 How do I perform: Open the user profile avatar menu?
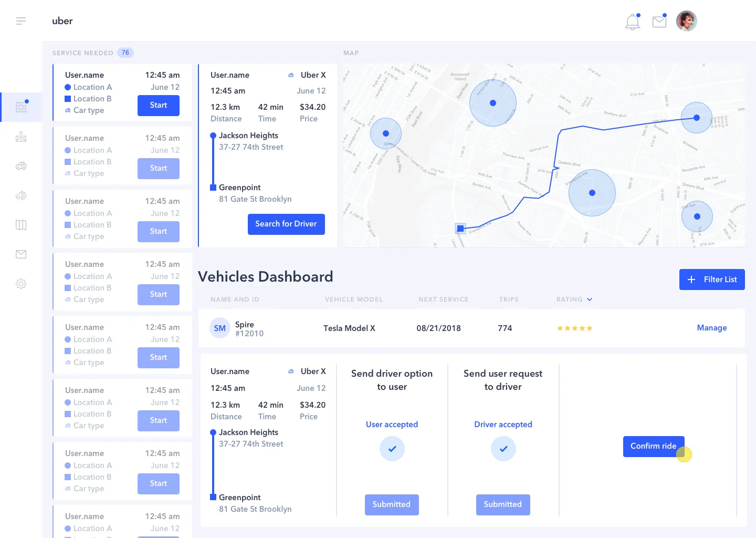(x=686, y=21)
